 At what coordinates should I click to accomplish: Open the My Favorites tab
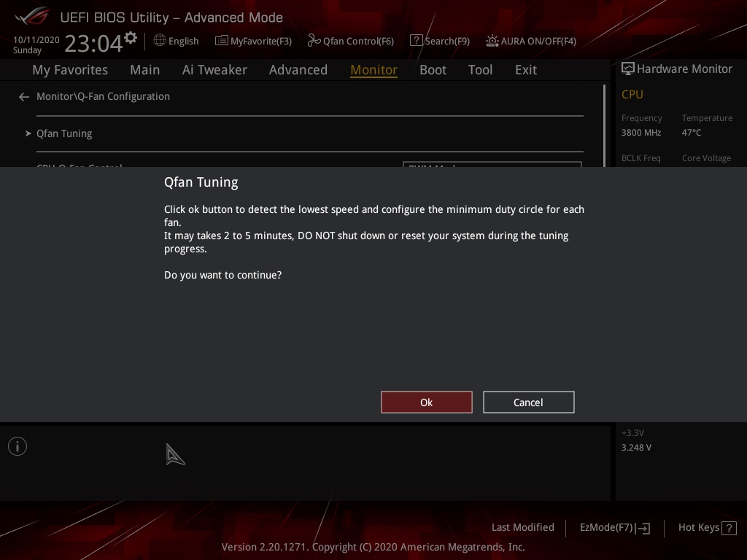coord(70,70)
